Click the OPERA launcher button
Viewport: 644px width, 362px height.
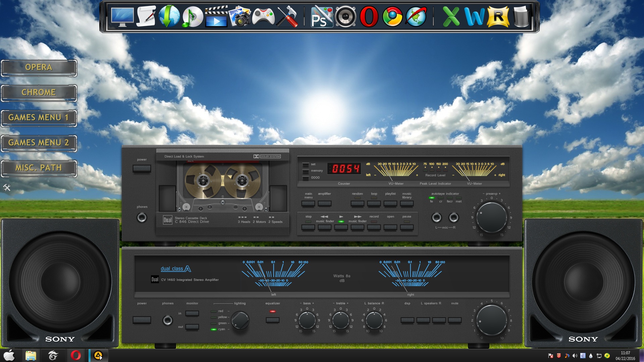(39, 68)
